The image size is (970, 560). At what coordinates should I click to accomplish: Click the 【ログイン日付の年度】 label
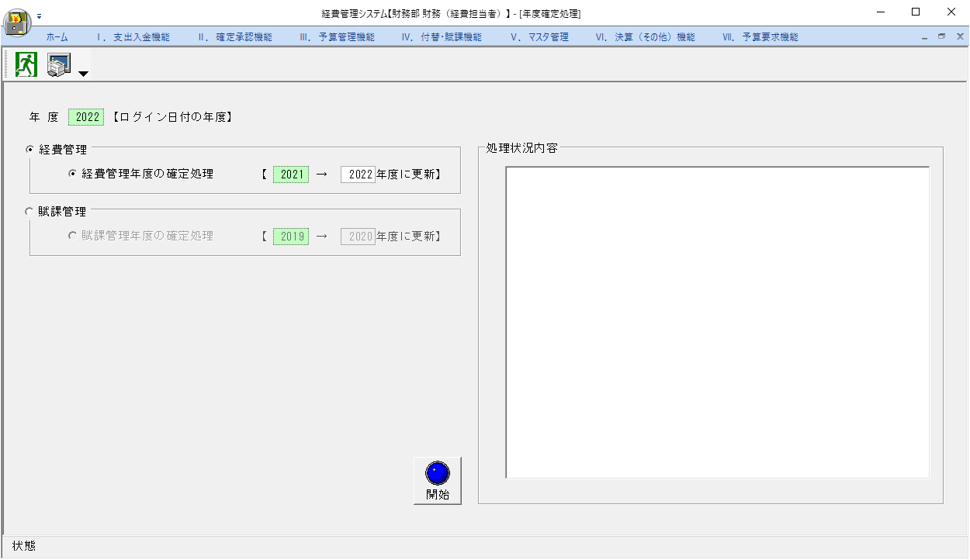click(x=171, y=118)
